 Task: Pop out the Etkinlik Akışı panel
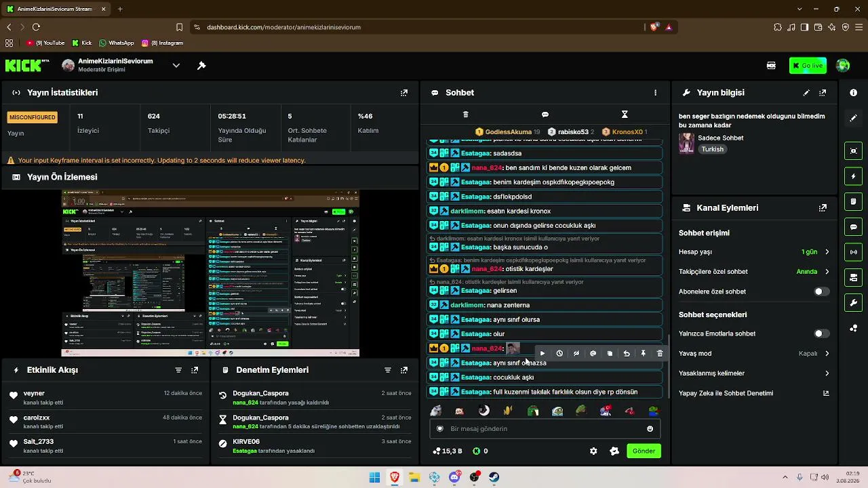click(x=195, y=370)
